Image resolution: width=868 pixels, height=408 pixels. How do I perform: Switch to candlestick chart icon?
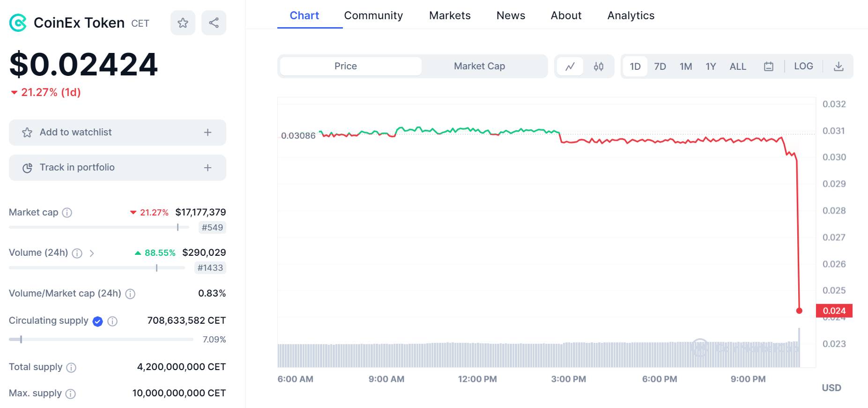click(x=599, y=66)
